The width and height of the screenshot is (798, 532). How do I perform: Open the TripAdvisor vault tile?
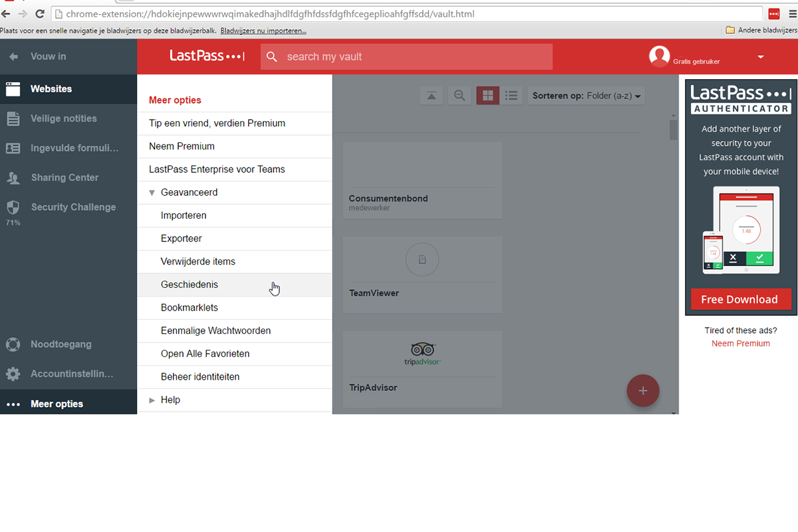pyautogui.click(x=422, y=369)
